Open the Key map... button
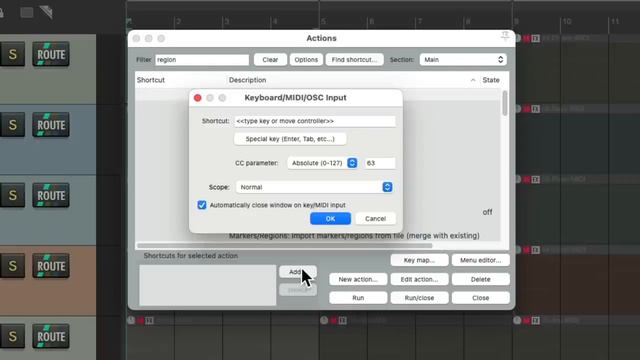 click(x=419, y=260)
